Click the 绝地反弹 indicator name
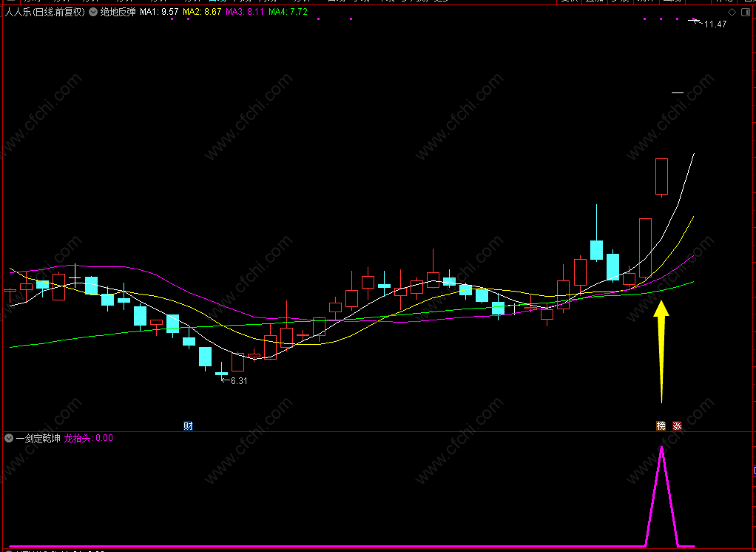Viewport: 756px width, 552px height. (118, 12)
